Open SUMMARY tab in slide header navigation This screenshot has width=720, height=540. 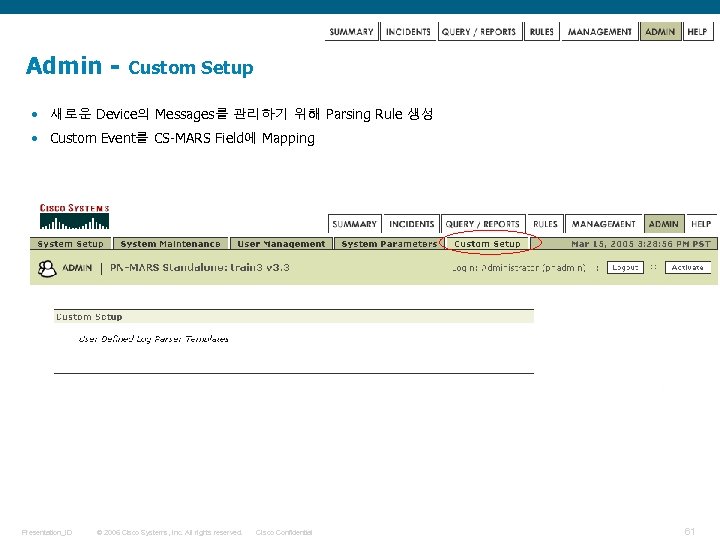[351, 32]
